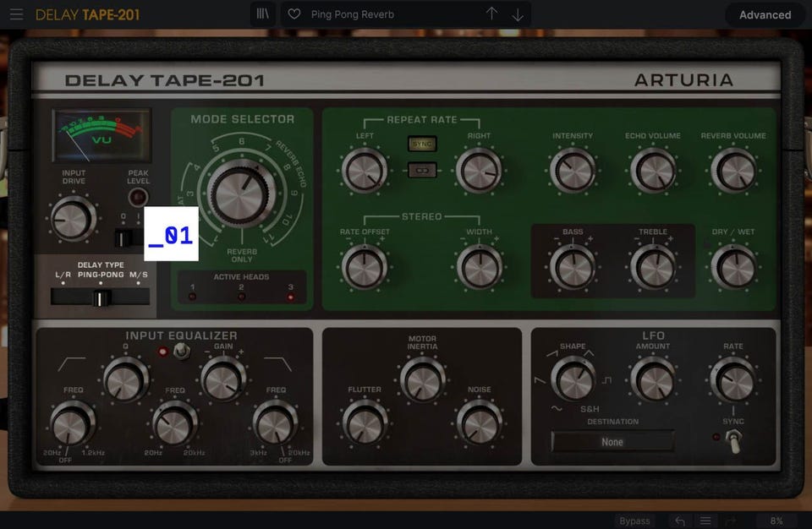Click the 8% CPU meter readout
812x529 pixels.
776,521
